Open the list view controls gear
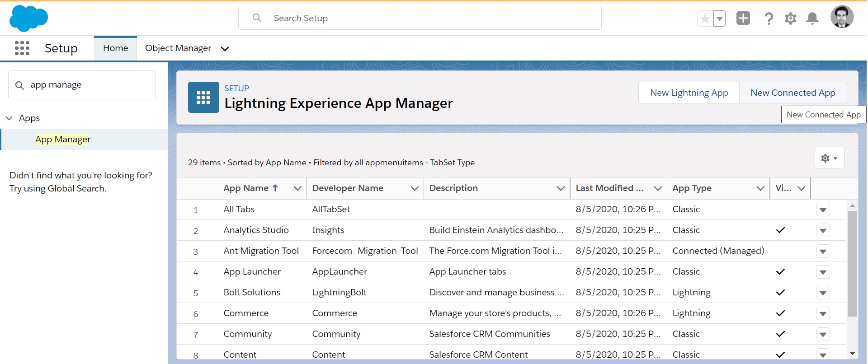868x364 pixels. (x=829, y=158)
